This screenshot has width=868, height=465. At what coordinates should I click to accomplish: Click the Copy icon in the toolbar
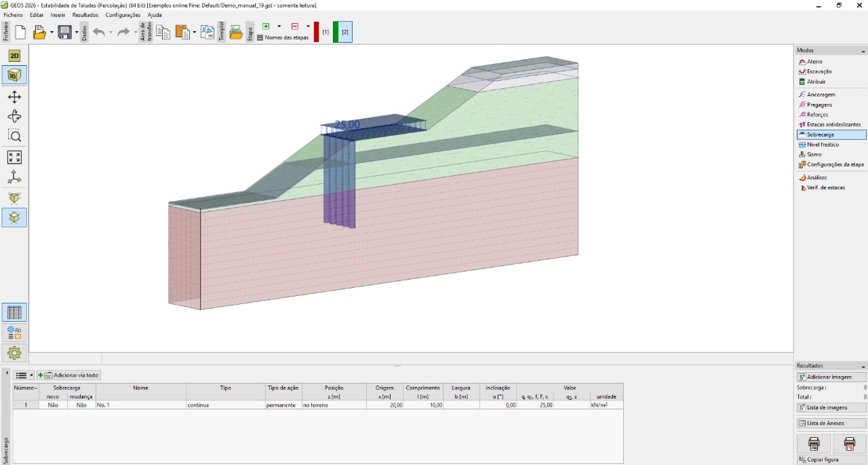pos(163,31)
